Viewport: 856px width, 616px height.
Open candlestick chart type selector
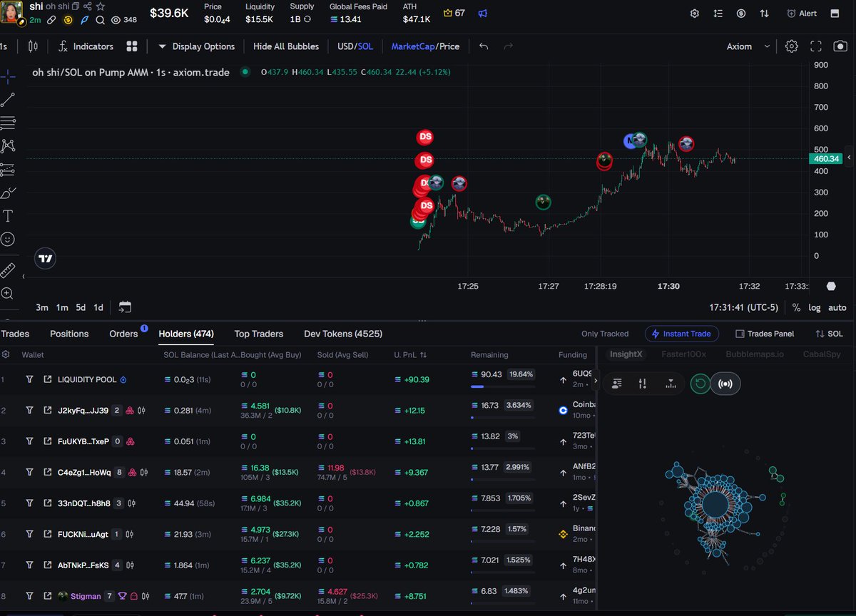[x=33, y=46]
